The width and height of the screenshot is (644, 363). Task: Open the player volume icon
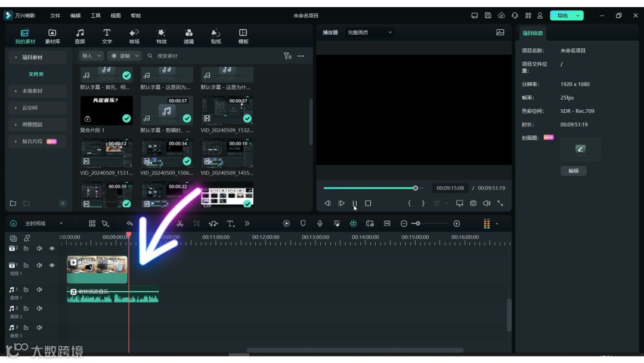pyautogui.click(x=487, y=203)
